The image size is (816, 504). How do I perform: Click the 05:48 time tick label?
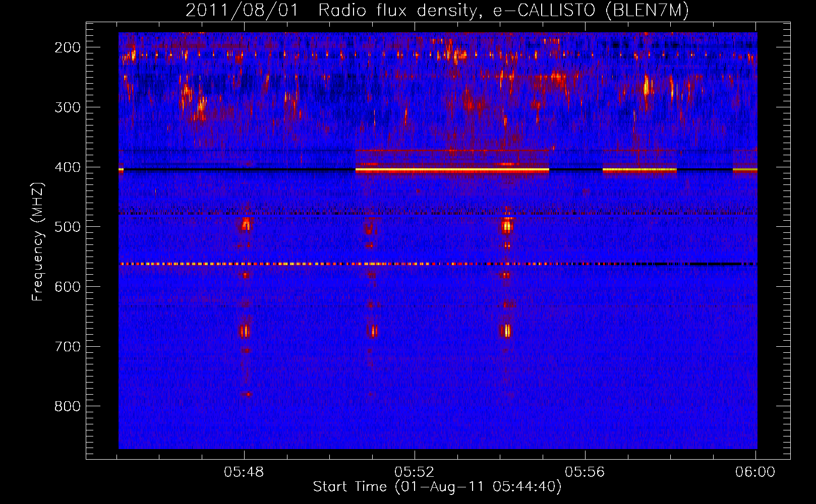click(x=244, y=472)
